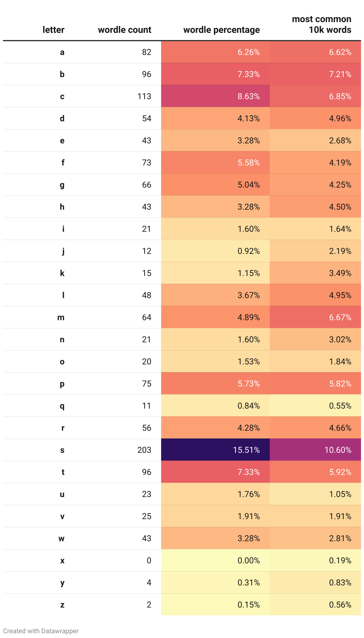Click the wordle count 113 cell
Viewport: 364px width, 638px height.
[144, 96]
